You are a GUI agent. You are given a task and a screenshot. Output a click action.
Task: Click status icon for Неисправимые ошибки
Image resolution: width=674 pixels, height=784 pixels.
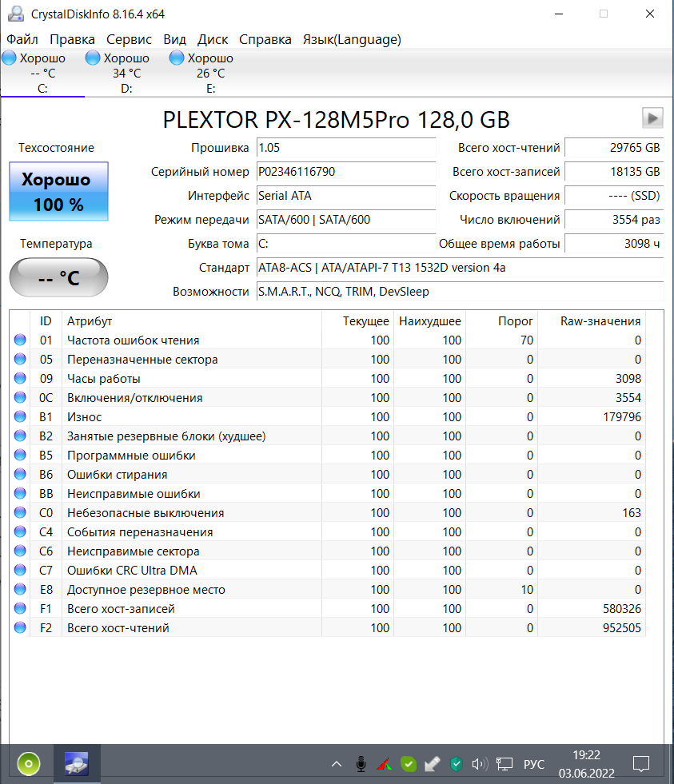click(20, 494)
